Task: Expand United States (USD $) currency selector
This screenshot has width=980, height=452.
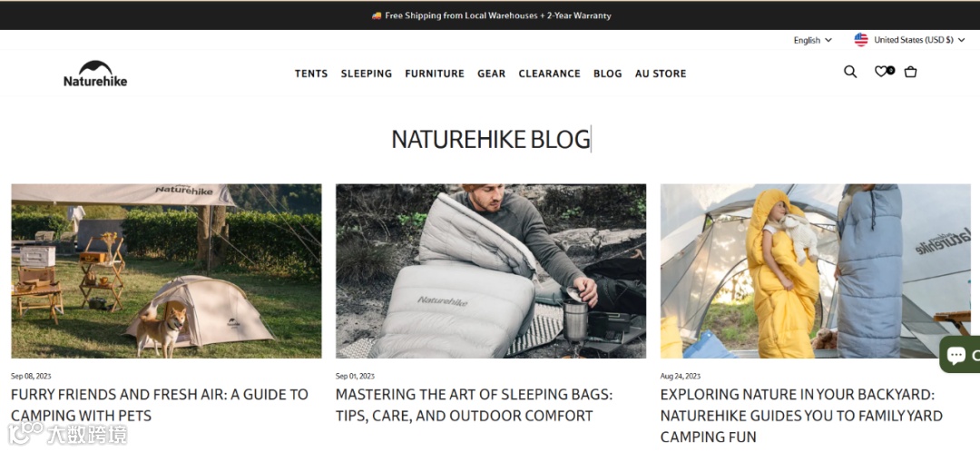Action: coord(918,40)
